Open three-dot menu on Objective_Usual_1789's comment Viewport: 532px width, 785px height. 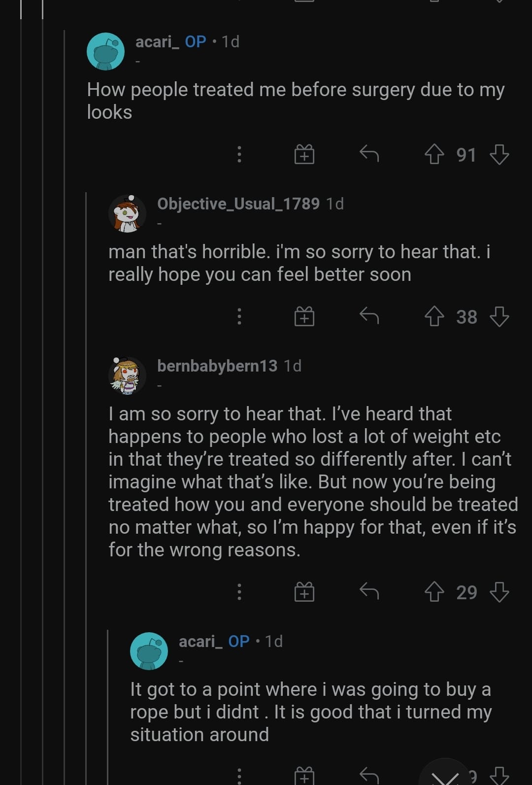tap(239, 316)
